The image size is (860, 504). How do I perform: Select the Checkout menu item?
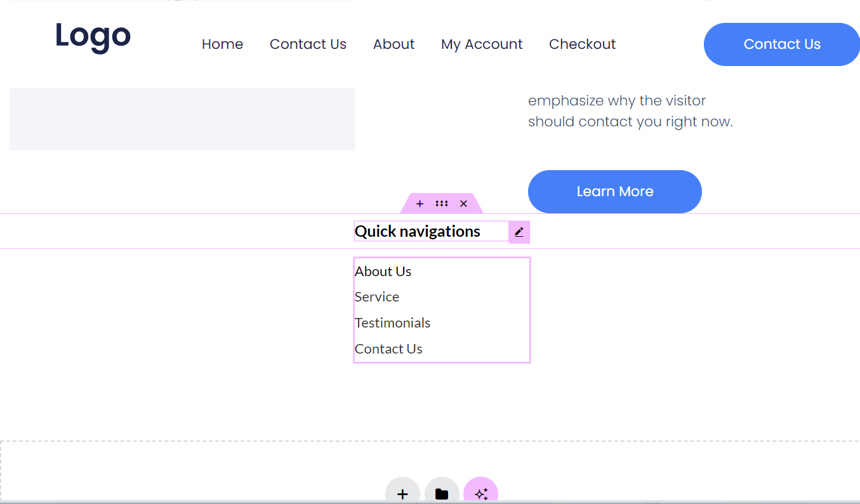(582, 44)
